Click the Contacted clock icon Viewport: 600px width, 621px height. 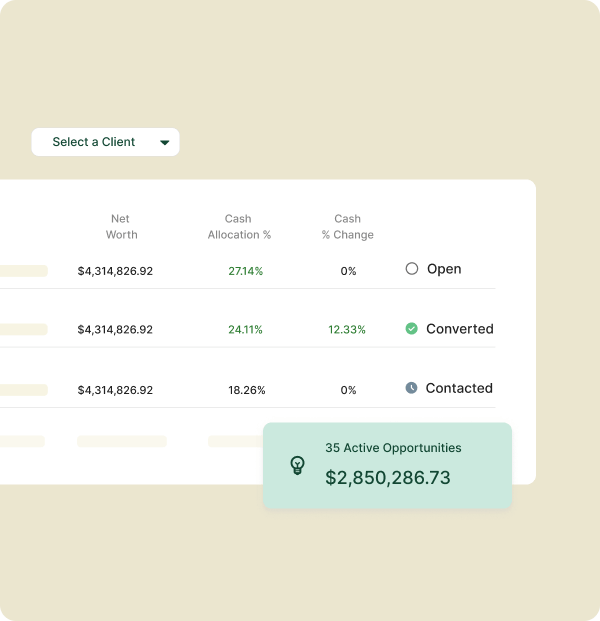point(411,388)
